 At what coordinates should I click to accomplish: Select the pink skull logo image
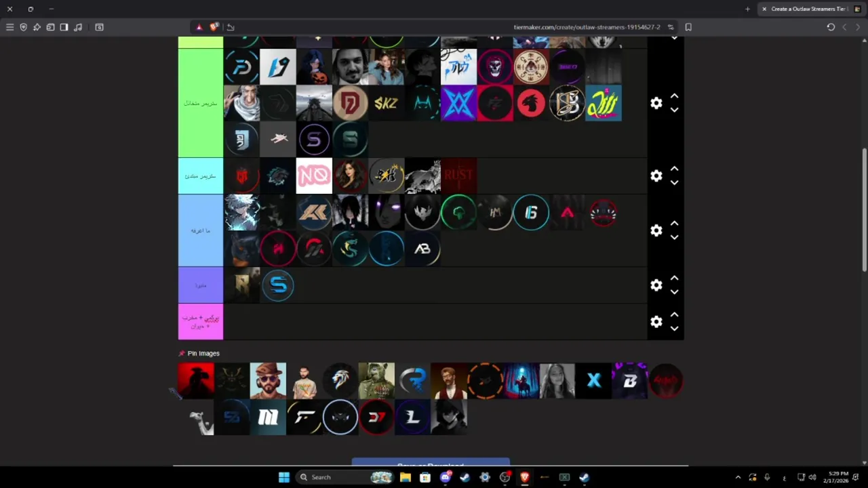pyautogui.click(x=495, y=66)
